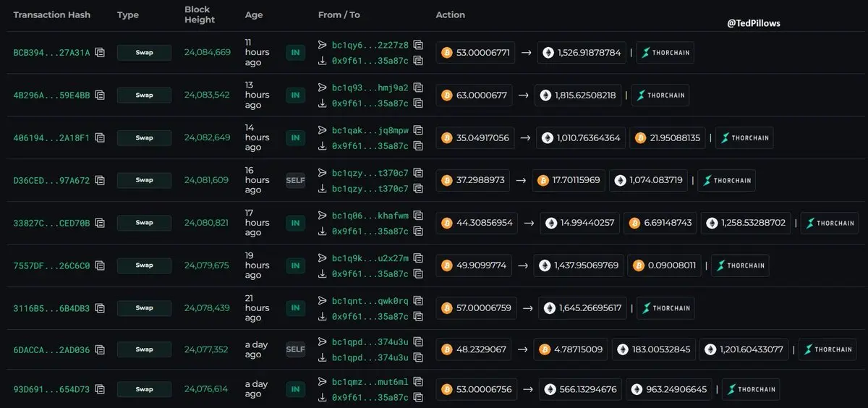Copy 0x9f61...35a87c address in block 24,082,649 row
Viewport: 868px width, 408px height.
coord(418,146)
